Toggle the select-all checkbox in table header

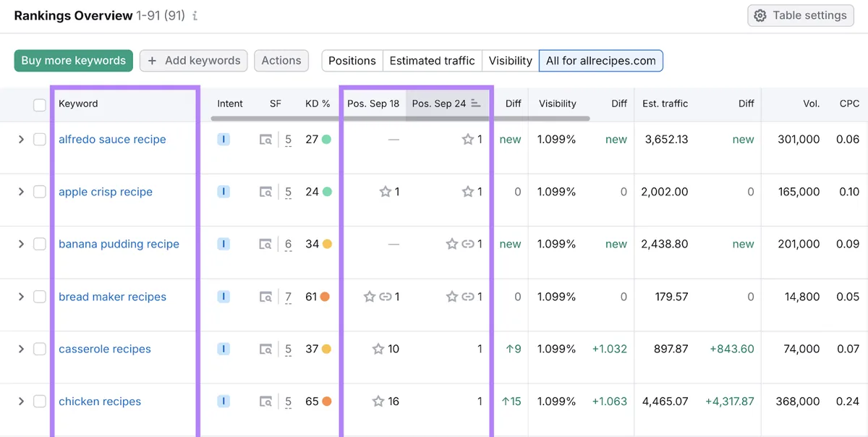click(40, 105)
